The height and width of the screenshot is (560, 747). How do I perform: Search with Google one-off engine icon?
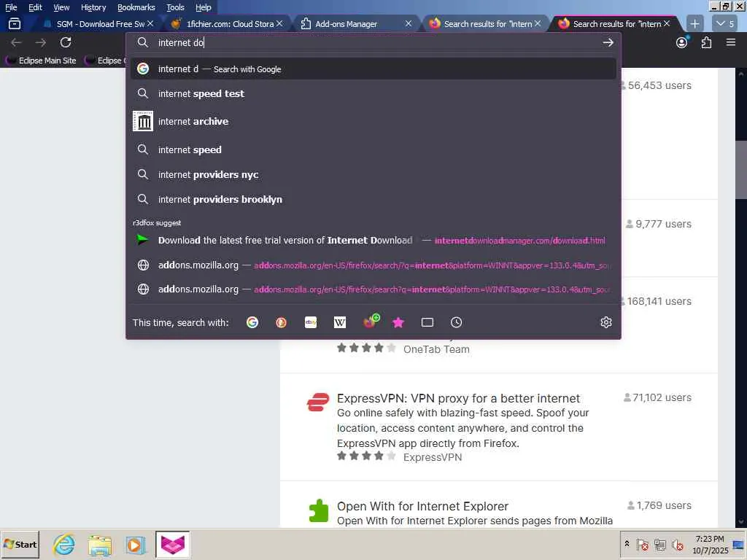252,322
